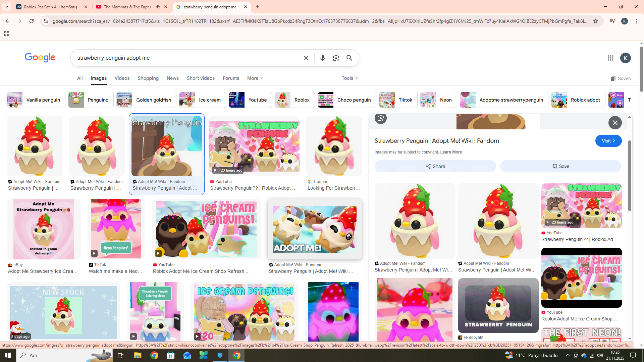This screenshot has width=644, height=362.
Task: Click the Visit button
Action: click(x=608, y=141)
